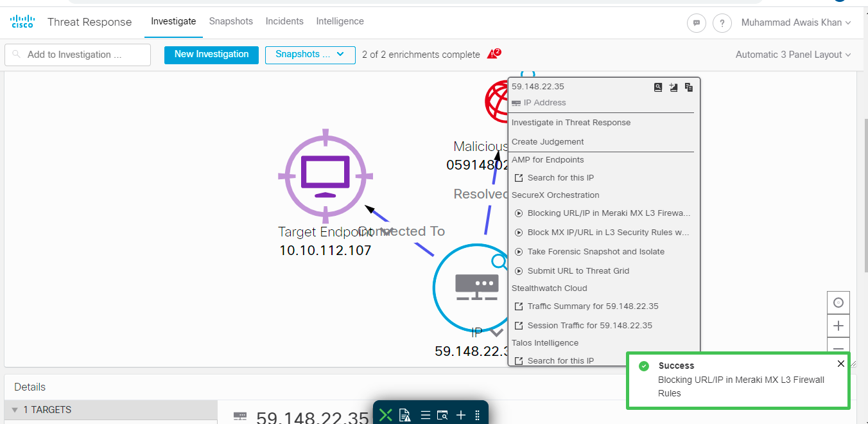Click the ribbon drag handle dots

(x=477, y=415)
